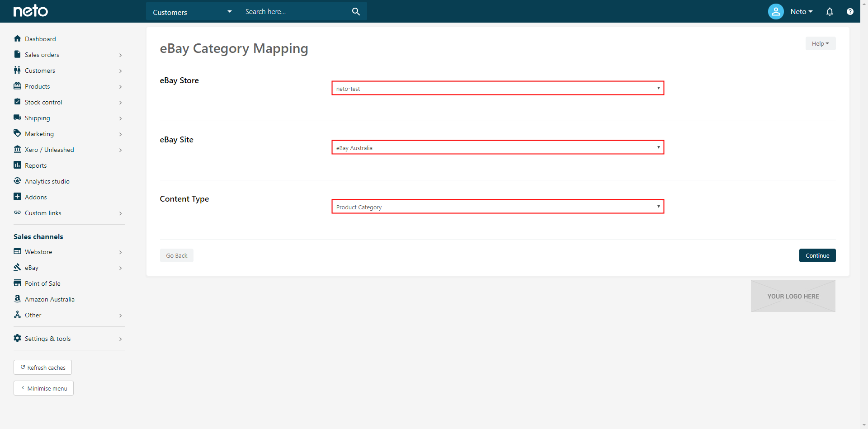Click the Xero / Unleashed bank icon
868x429 pixels.
17,149
